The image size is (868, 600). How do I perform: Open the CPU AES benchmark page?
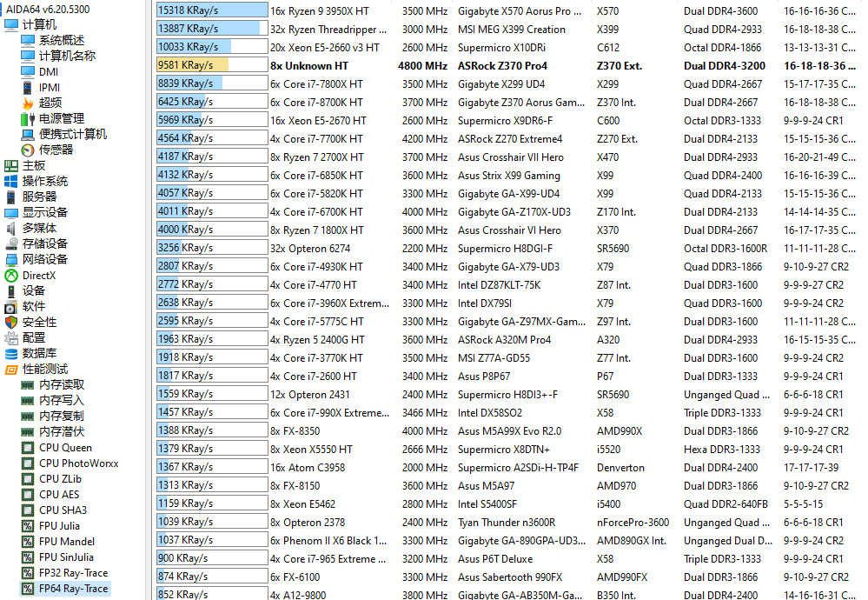[x=59, y=494]
